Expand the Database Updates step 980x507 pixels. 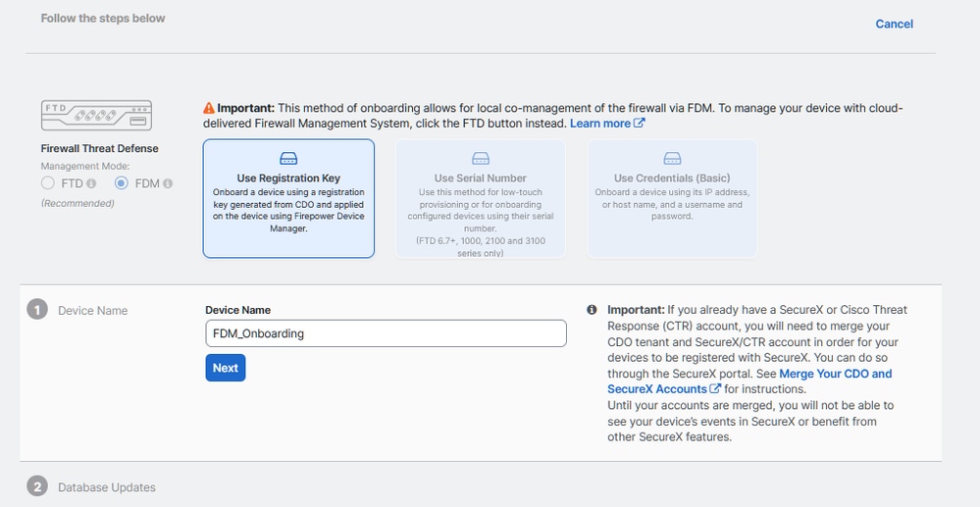pyautogui.click(x=106, y=487)
